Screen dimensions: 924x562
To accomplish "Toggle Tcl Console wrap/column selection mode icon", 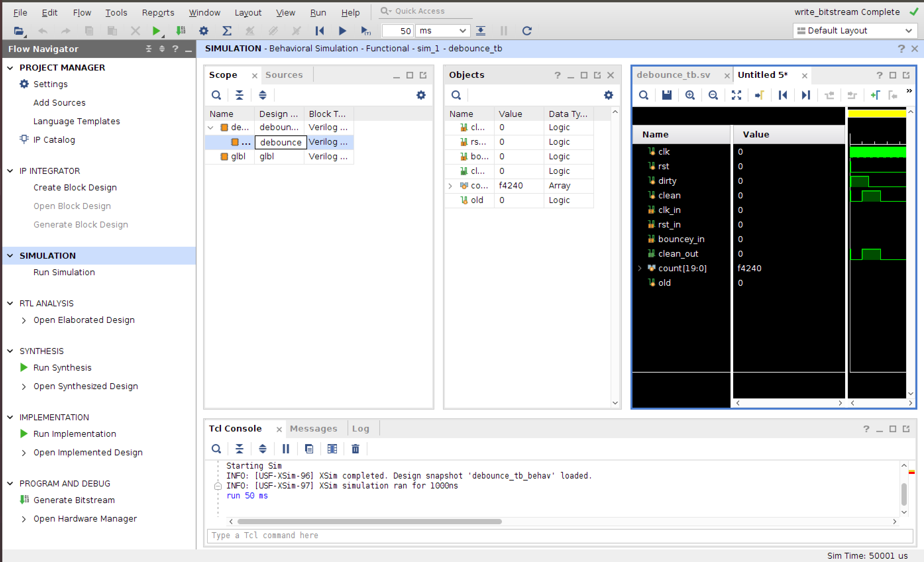I will tap(332, 449).
